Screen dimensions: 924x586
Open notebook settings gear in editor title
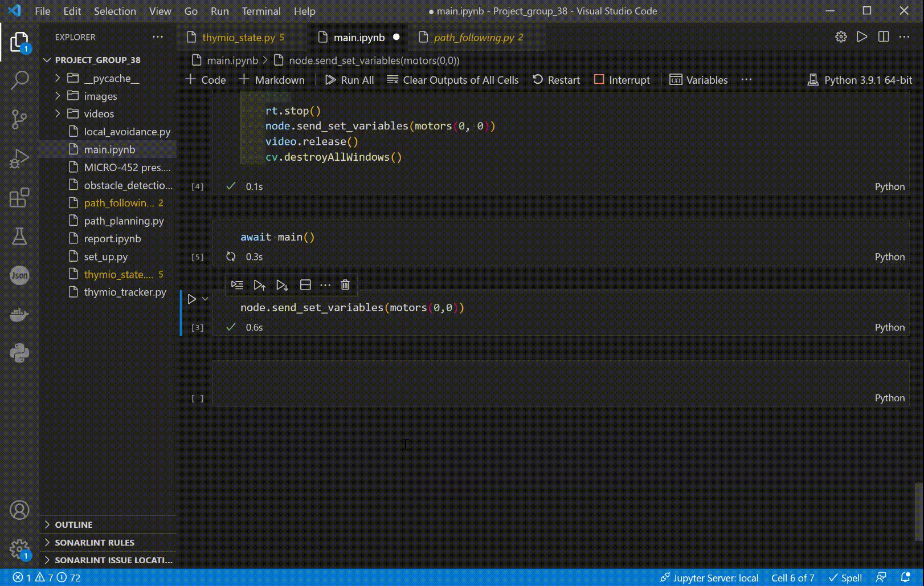click(841, 37)
